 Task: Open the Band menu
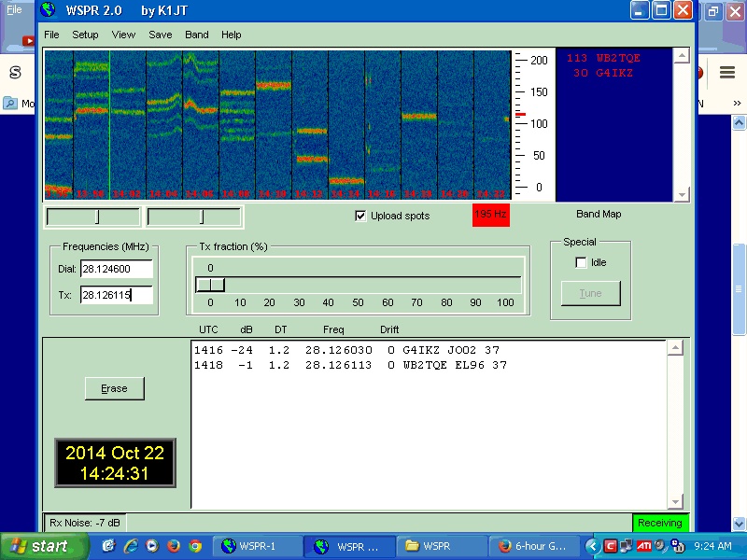pyautogui.click(x=197, y=35)
